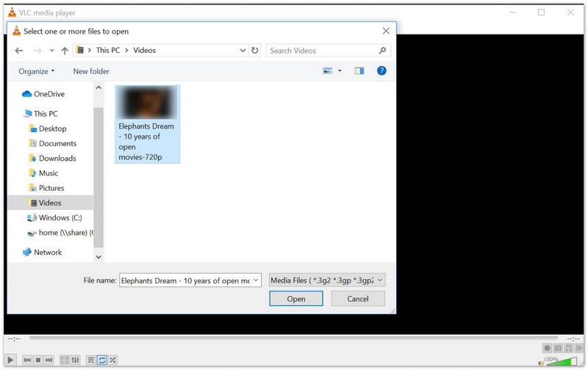Change view with view icon
588x370 pixels.
[x=327, y=70]
